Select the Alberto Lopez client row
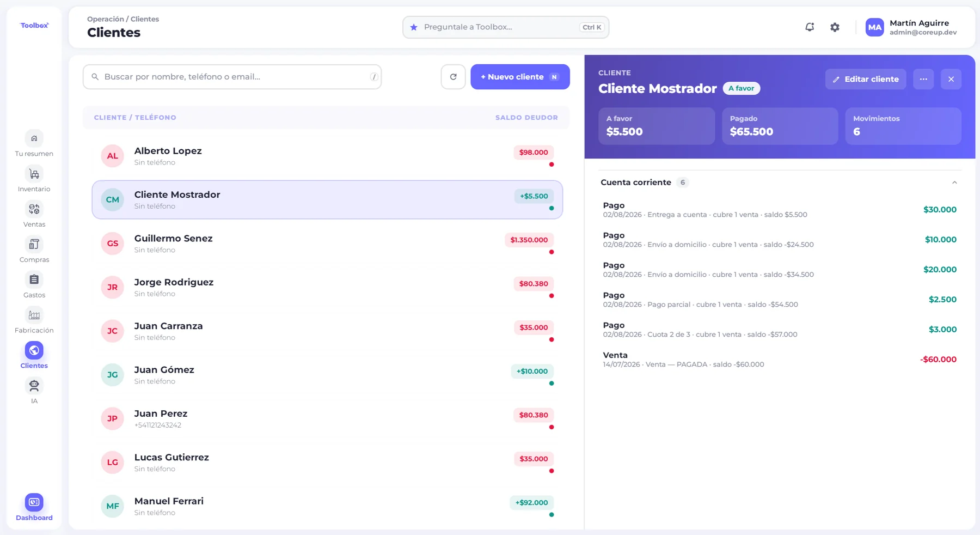 [x=327, y=156]
